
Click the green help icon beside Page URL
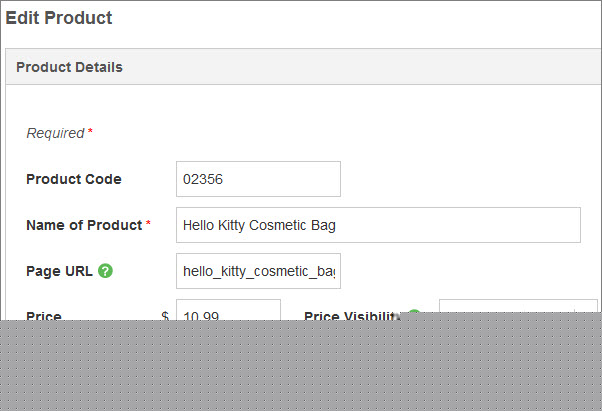pos(105,271)
